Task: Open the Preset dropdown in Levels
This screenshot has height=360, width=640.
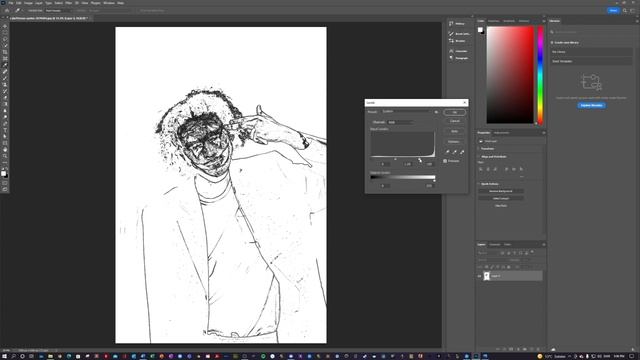Action: pos(406,111)
